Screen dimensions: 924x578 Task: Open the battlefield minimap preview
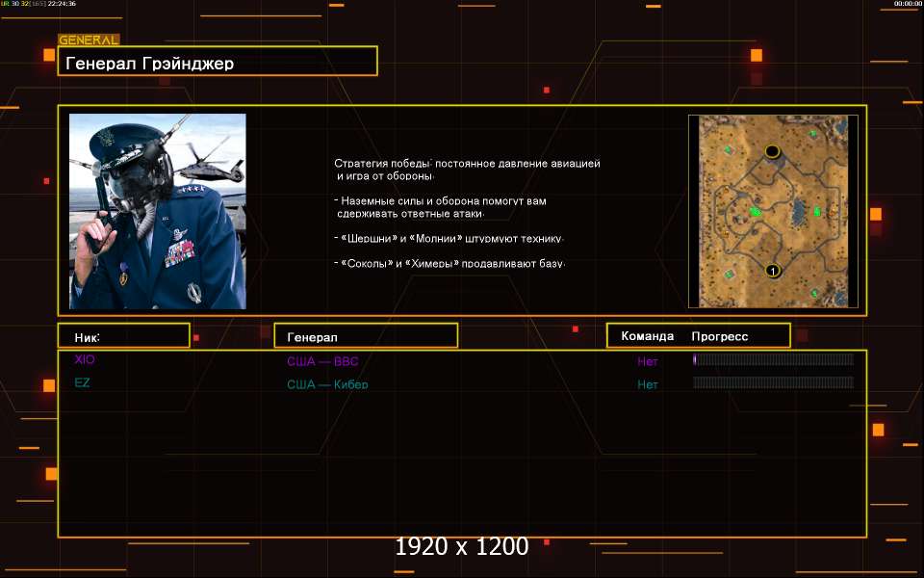pyautogui.click(x=773, y=211)
